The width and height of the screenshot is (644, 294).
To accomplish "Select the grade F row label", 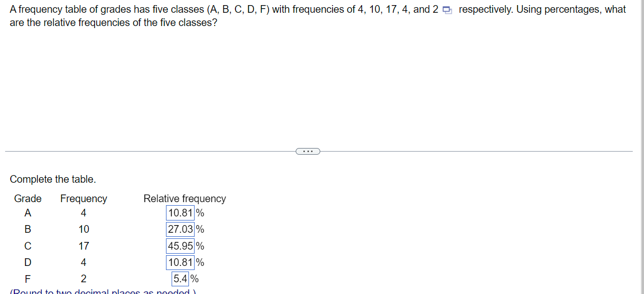I will [27, 279].
